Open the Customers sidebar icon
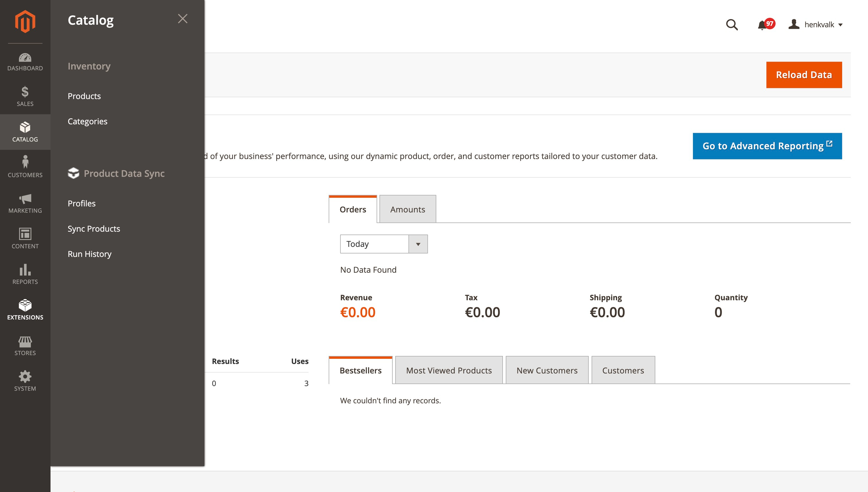Image resolution: width=868 pixels, height=492 pixels. (25, 166)
